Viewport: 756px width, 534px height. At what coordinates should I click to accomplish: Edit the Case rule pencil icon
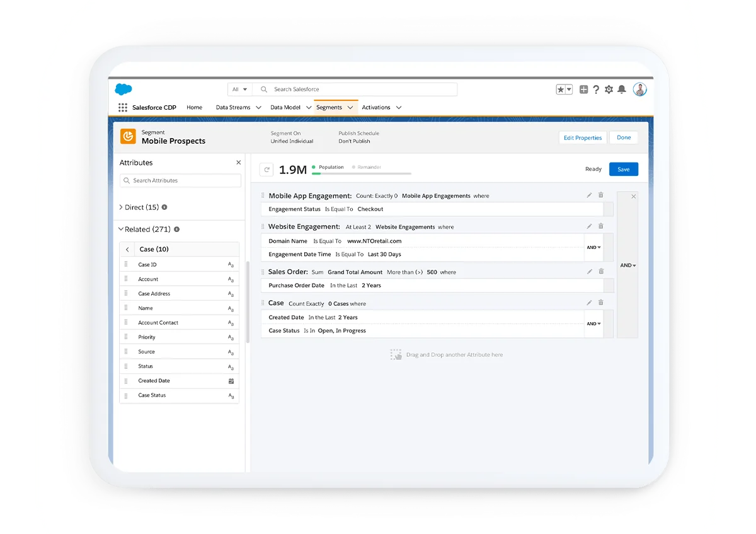589,303
